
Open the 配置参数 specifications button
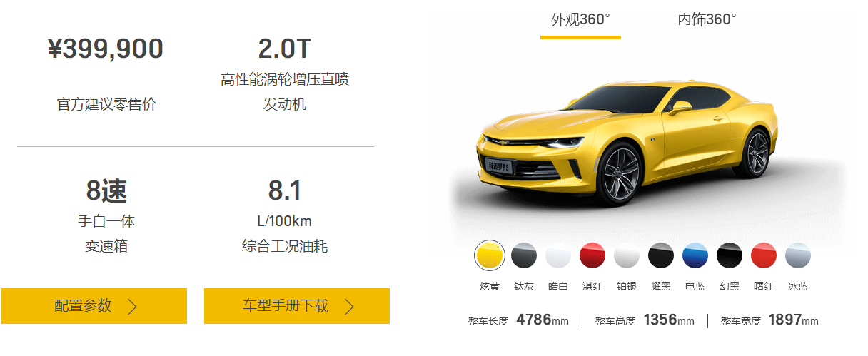94,306
